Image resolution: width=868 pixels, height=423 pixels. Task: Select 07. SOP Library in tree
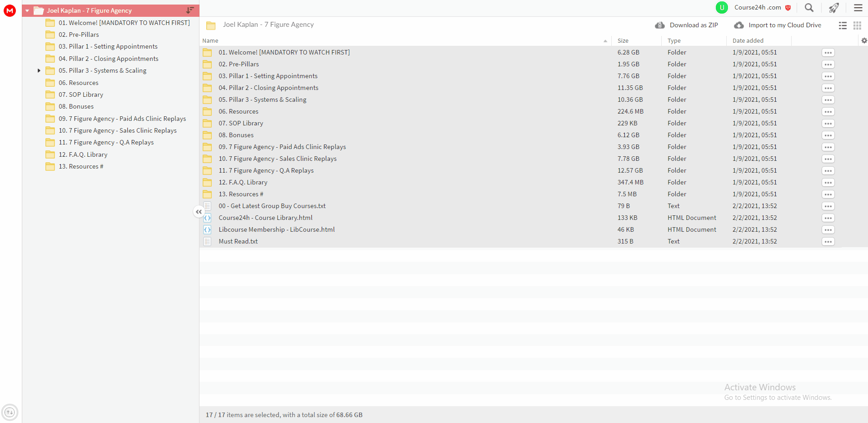click(x=81, y=95)
